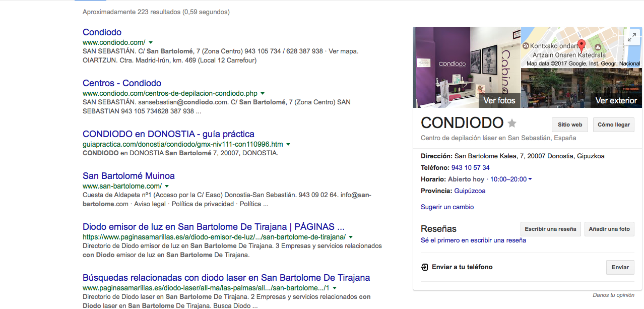Viewport: 644px width, 309px height.
Task: Click the Cómo llegar button
Action: pyautogui.click(x=613, y=125)
